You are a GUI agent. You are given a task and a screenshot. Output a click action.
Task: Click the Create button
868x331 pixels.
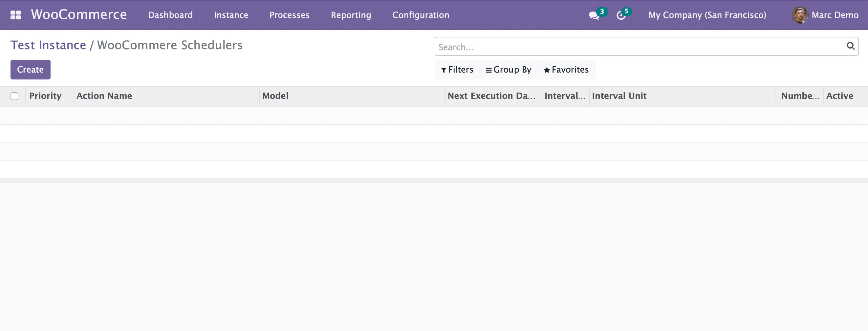(30, 69)
